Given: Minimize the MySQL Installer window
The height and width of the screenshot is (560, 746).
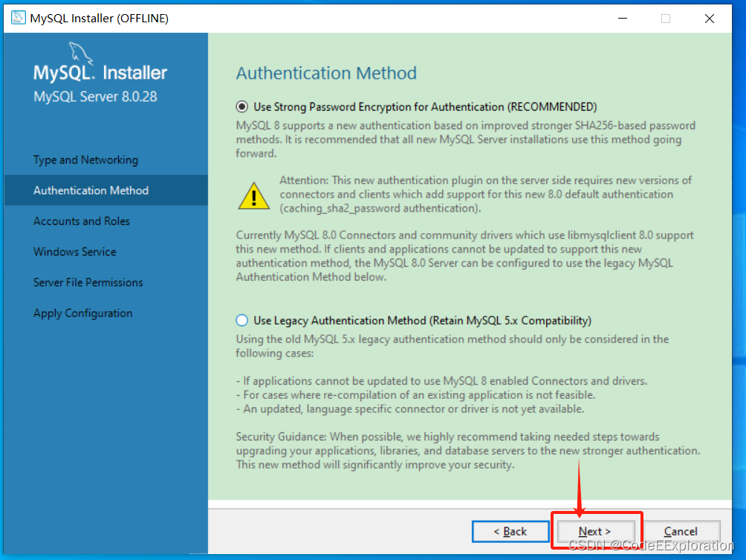Looking at the screenshot, I should point(623,19).
